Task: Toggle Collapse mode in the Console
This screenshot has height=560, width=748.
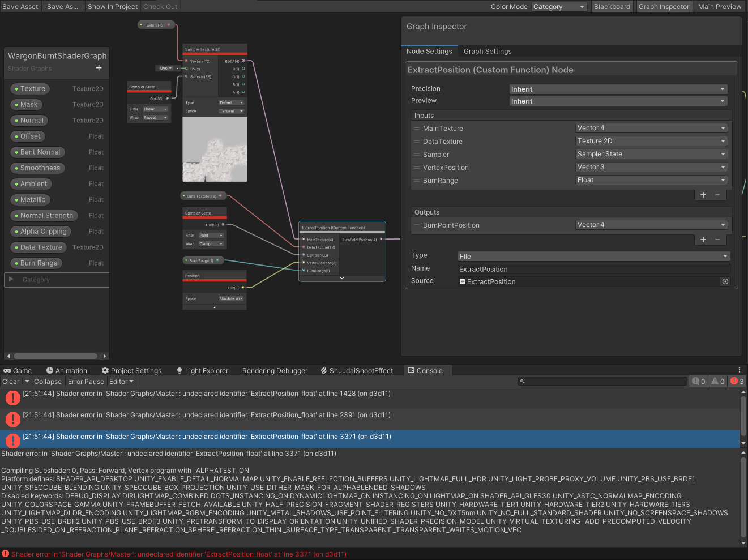Action: click(x=48, y=382)
